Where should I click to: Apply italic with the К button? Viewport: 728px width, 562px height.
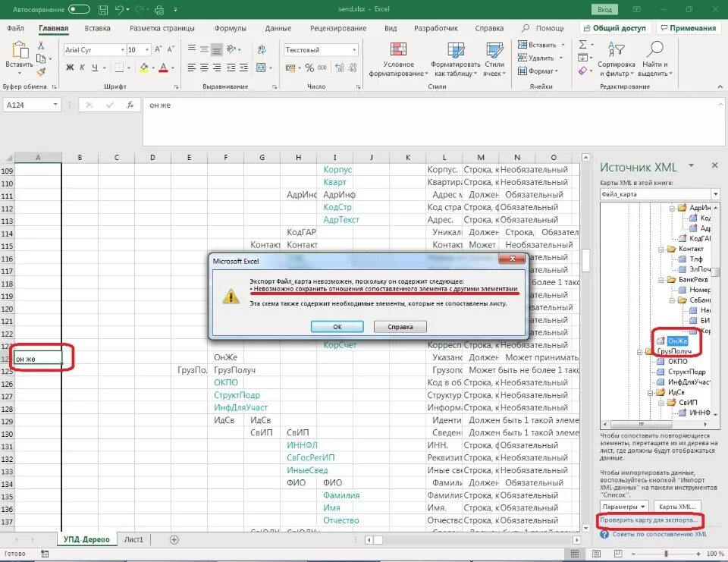coord(82,68)
